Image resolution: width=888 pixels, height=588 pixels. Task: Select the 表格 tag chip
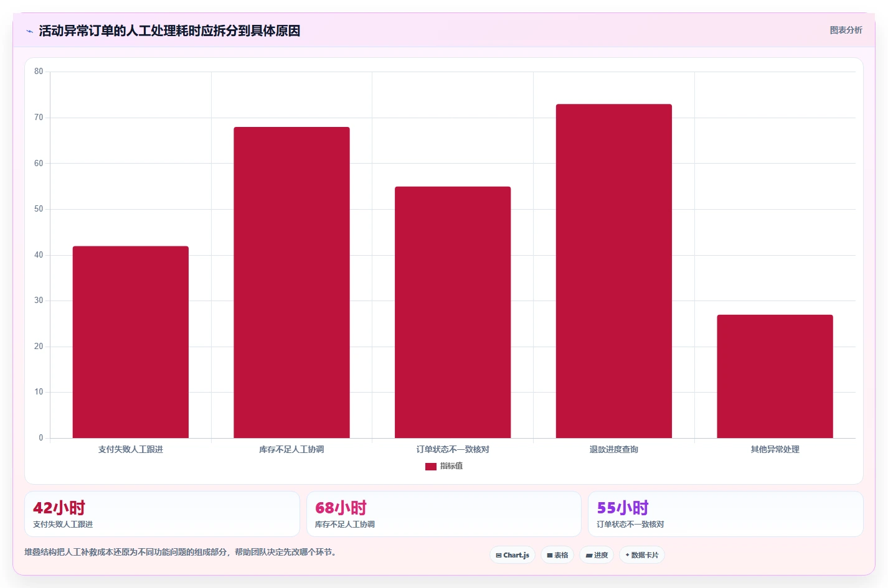click(557, 555)
